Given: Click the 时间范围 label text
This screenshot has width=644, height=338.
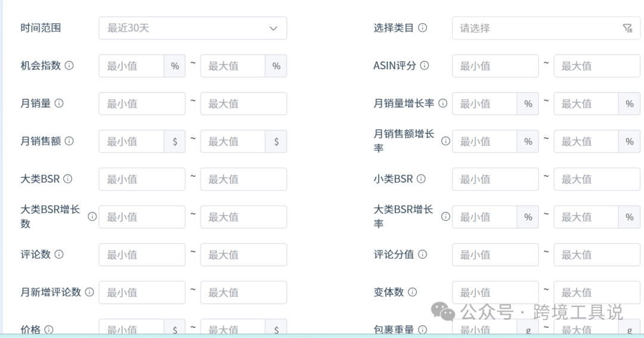Looking at the screenshot, I should (x=41, y=28).
